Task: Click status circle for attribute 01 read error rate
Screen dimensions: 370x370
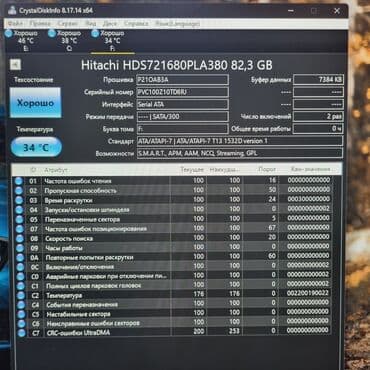Action: click(18, 181)
